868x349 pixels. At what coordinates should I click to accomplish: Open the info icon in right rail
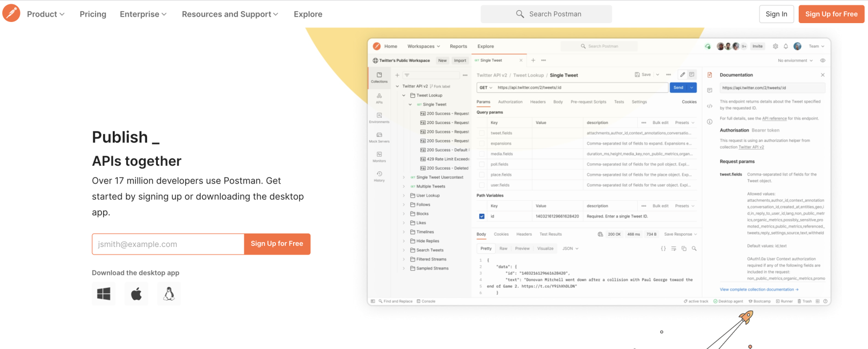710,122
